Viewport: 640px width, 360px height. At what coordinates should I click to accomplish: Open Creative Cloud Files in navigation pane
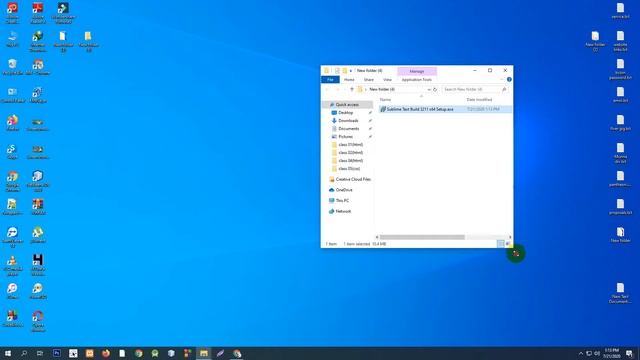[353, 179]
